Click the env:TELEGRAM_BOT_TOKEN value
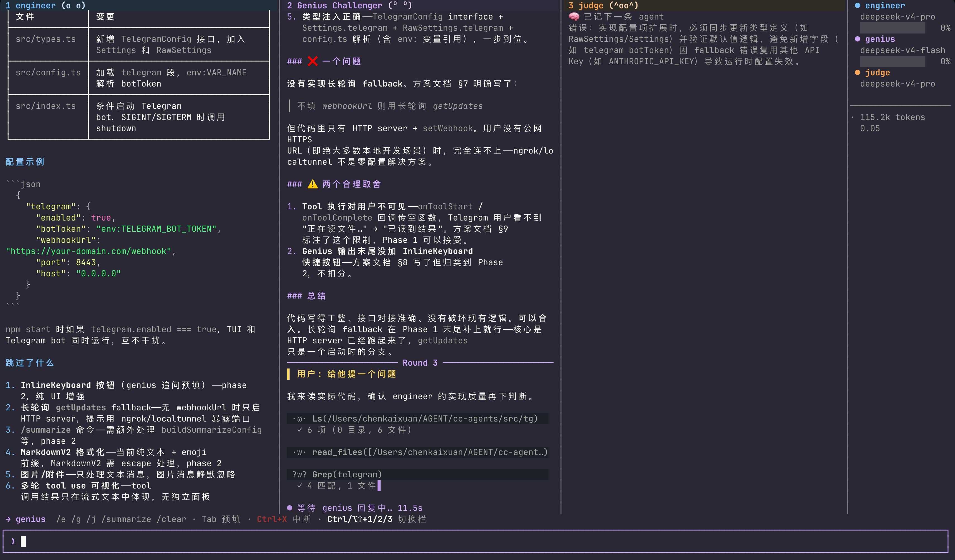 point(156,229)
